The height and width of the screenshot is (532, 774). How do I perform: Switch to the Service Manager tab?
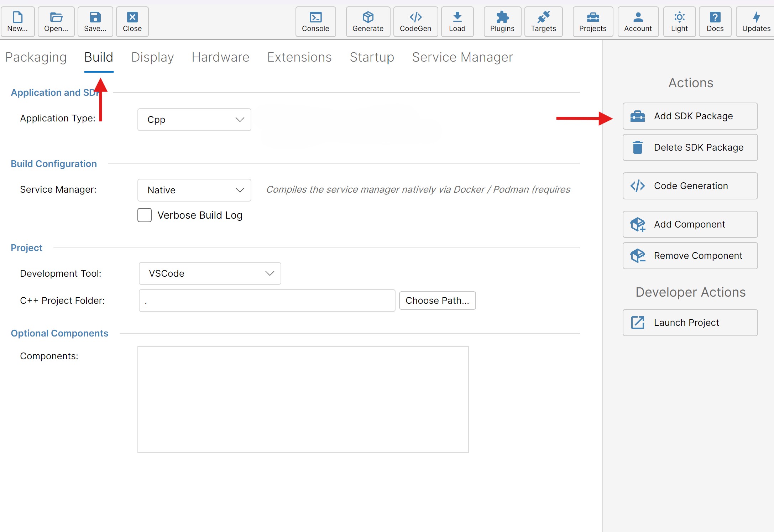point(462,57)
